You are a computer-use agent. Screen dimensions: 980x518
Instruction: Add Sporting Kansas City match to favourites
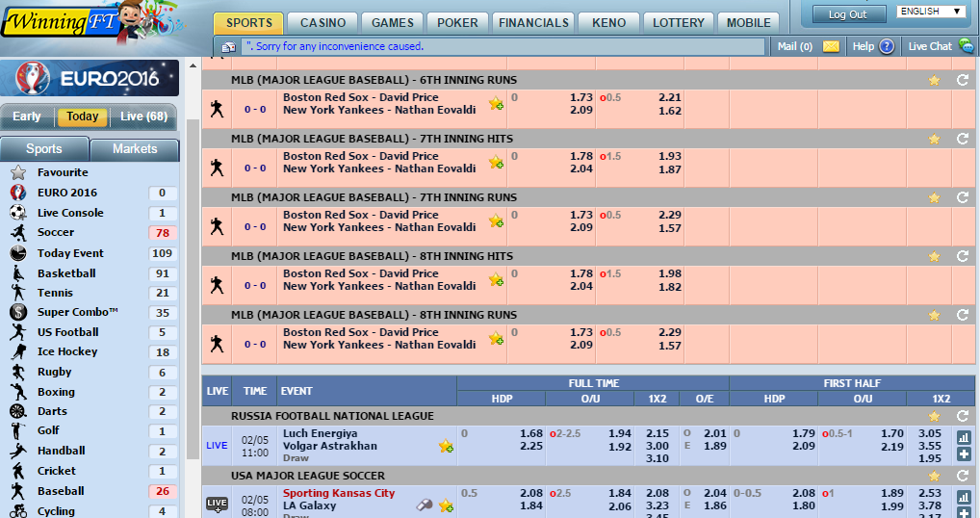point(446,505)
